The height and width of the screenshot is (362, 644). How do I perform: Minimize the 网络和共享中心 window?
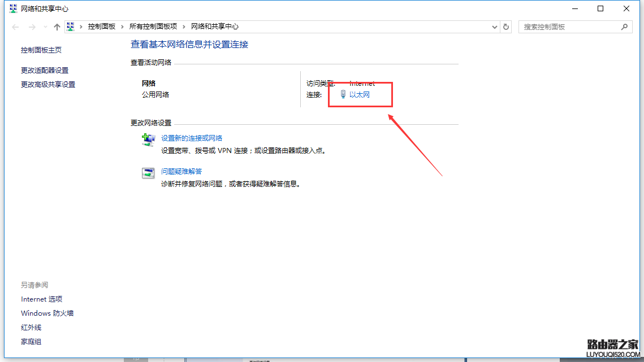click(x=575, y=8)
